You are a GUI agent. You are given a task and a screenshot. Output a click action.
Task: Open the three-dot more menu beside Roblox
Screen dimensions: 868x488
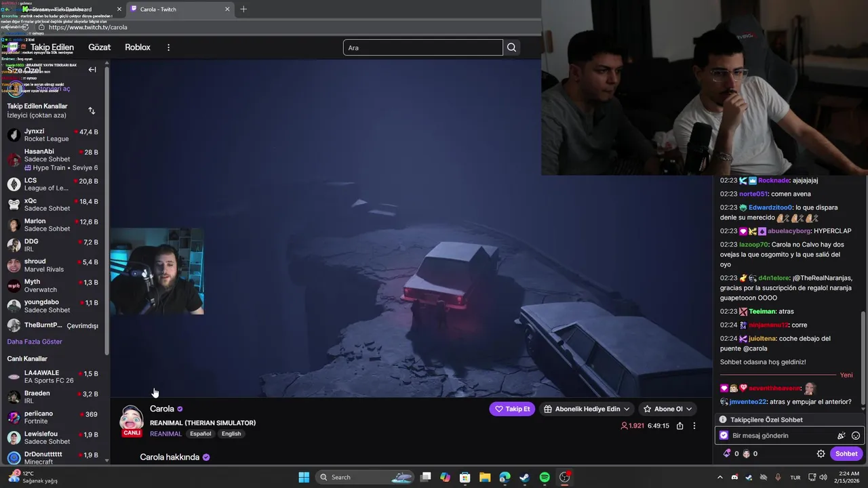click(x=169, y=47)
